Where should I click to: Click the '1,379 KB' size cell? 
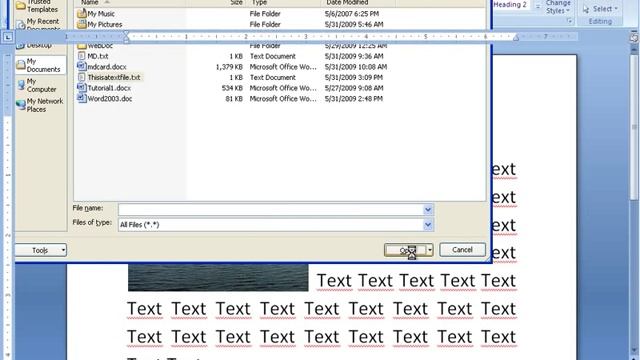click(x=229, y=67)
